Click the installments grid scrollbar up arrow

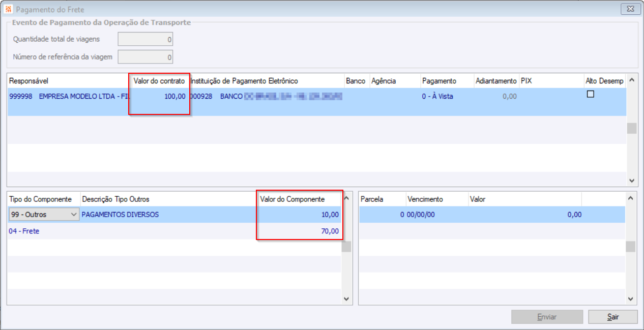(x=631, y=198)
